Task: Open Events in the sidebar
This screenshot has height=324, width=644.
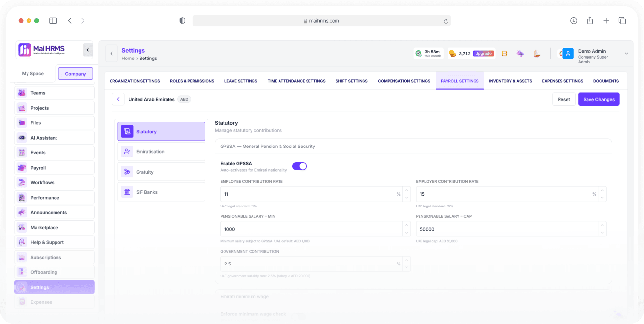Action: (x=55, y=153)
